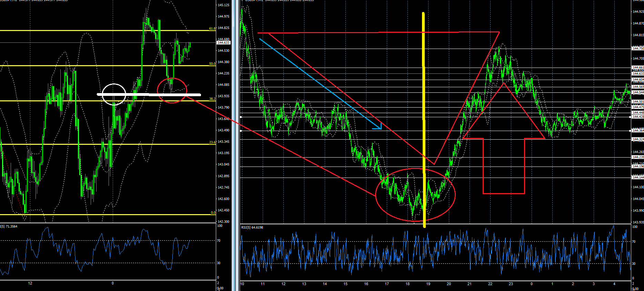Click the divider between the two charts
Image resolution: width=644 pixels, height=291 pixels.
tap(236, 145)
